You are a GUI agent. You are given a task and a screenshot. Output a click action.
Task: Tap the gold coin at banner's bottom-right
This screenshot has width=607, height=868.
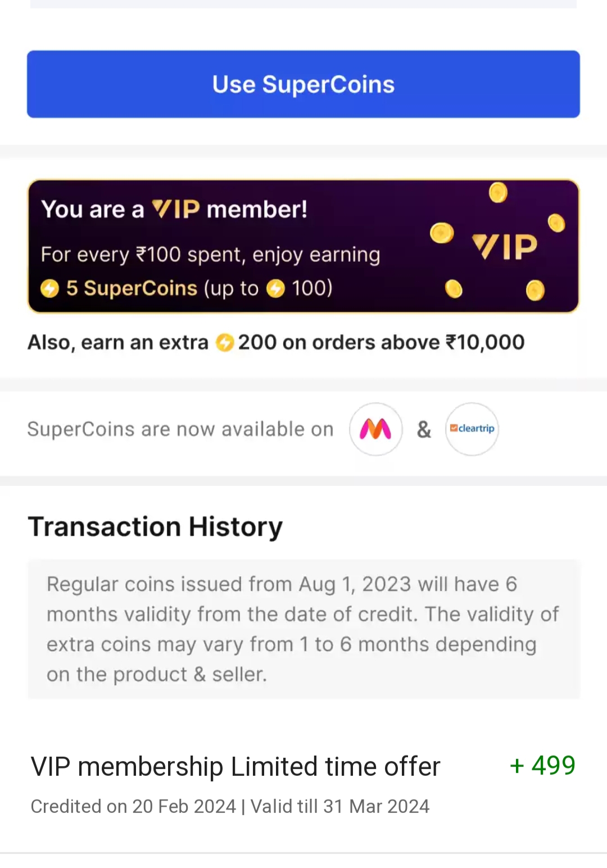[535, 290]
